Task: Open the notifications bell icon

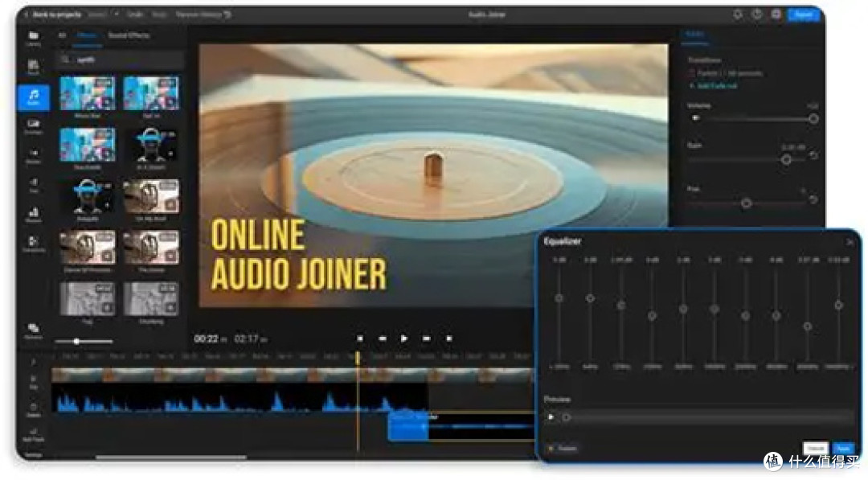Action: (x=737, y=14)
